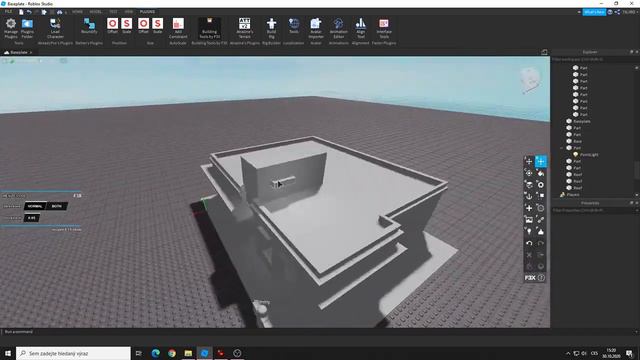The image size is (640, 360).
Task: Open the Localization Tools
Action: pyautogui.click(x=294, y=26)
